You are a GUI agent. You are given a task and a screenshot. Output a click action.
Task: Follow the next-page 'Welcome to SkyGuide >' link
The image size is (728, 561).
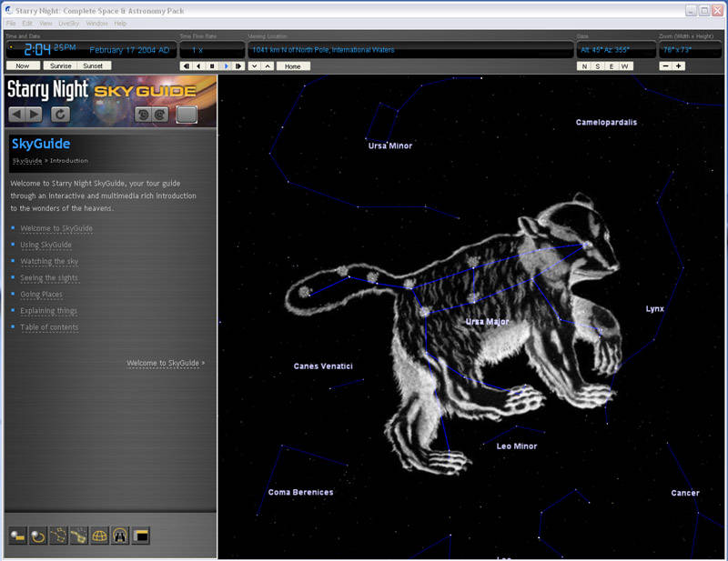[166, 363]
